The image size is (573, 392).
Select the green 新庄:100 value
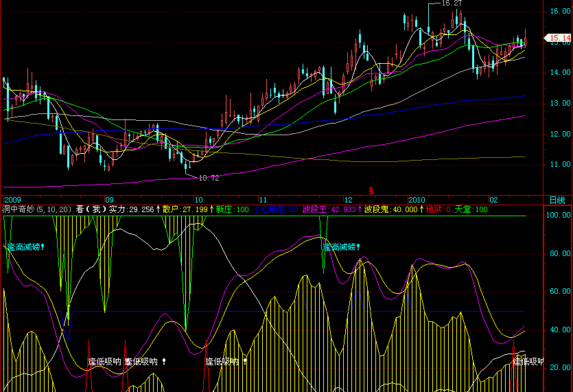tap(232, 209)
